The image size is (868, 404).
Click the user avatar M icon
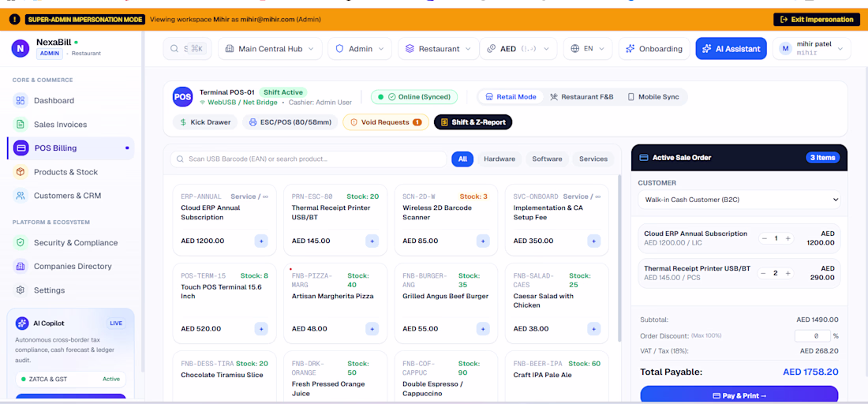(x=785, y=49)
